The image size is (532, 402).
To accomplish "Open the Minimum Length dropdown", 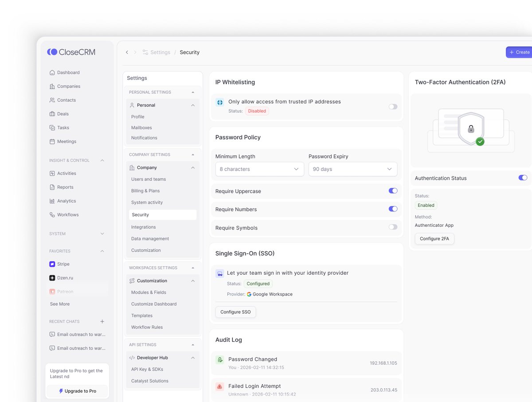I will [259, 169].
